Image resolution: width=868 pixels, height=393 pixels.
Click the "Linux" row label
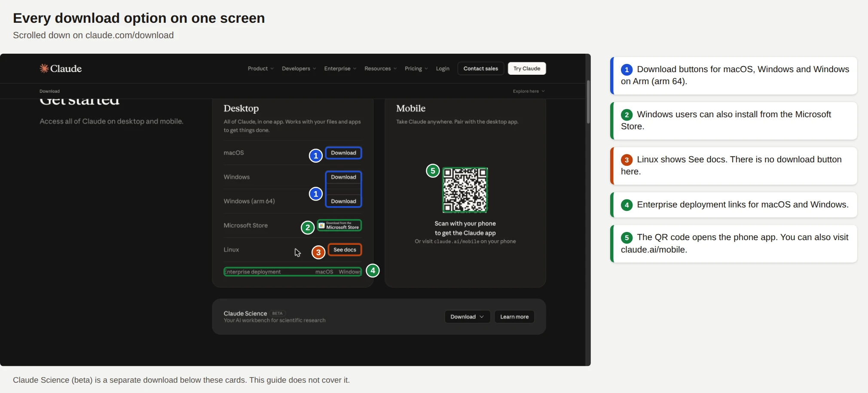coord(231,250)
